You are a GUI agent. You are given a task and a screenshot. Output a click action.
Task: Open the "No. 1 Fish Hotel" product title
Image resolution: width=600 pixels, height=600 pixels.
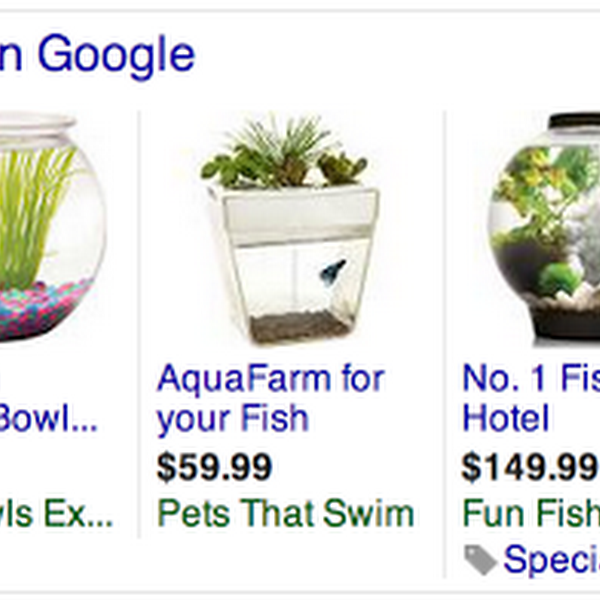530,398
